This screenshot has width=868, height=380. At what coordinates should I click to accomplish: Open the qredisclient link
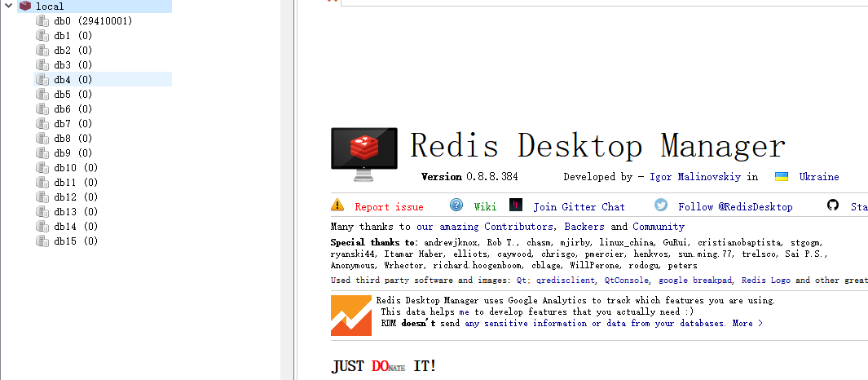click(x=566, y=281)
